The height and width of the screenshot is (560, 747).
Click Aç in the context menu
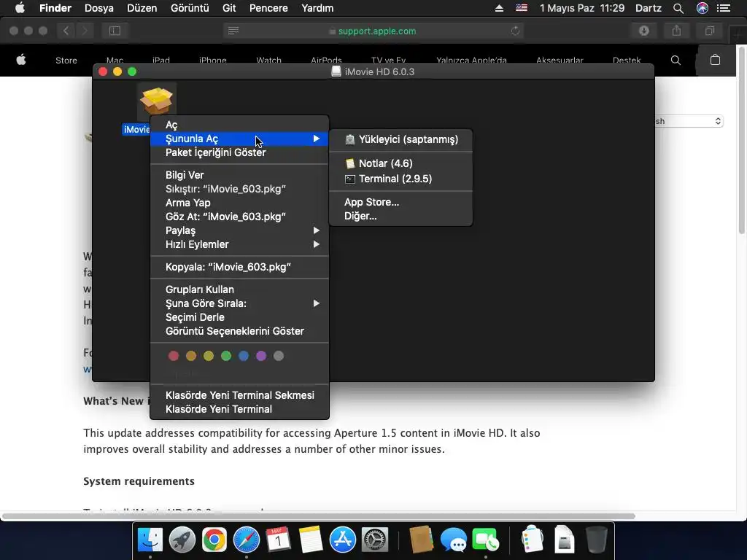239,125
